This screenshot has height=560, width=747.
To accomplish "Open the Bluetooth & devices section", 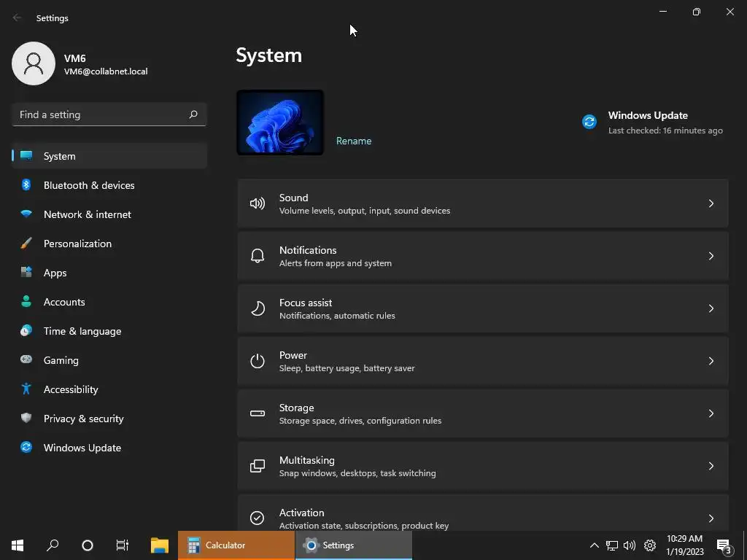I will click(109, 184).
